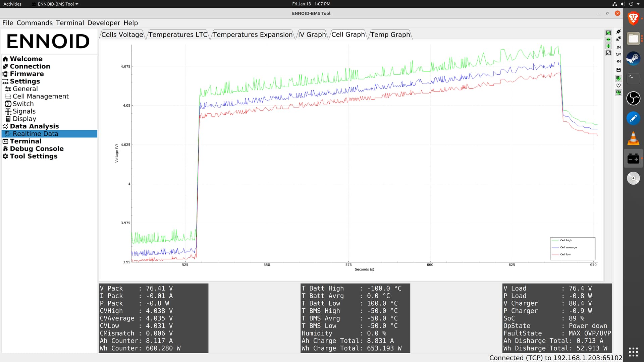Click the V Pack 76.41 V reading
The height and width of the screenshot is (362, 644).
pyautogui.click(x=136, y=288)
